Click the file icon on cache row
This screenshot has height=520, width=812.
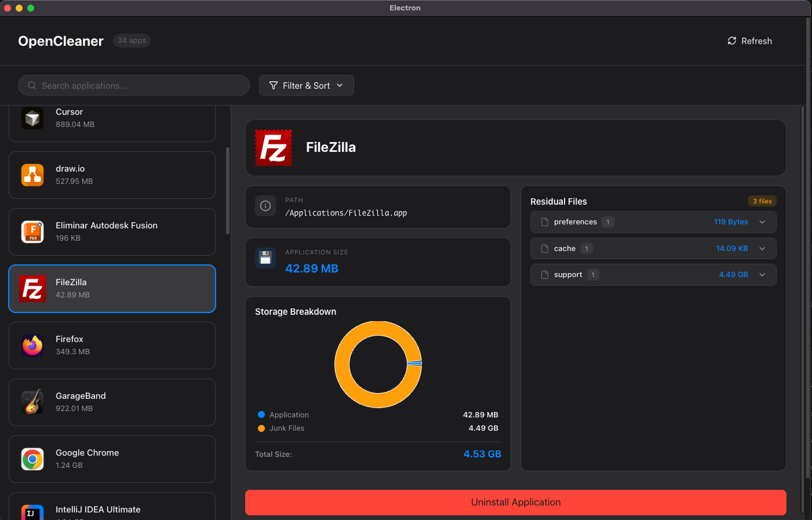(545, 249)
